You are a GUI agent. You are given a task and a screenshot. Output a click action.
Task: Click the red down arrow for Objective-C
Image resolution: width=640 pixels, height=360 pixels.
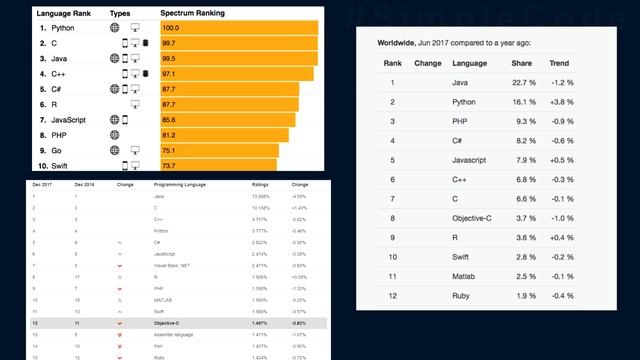[120, 324]
